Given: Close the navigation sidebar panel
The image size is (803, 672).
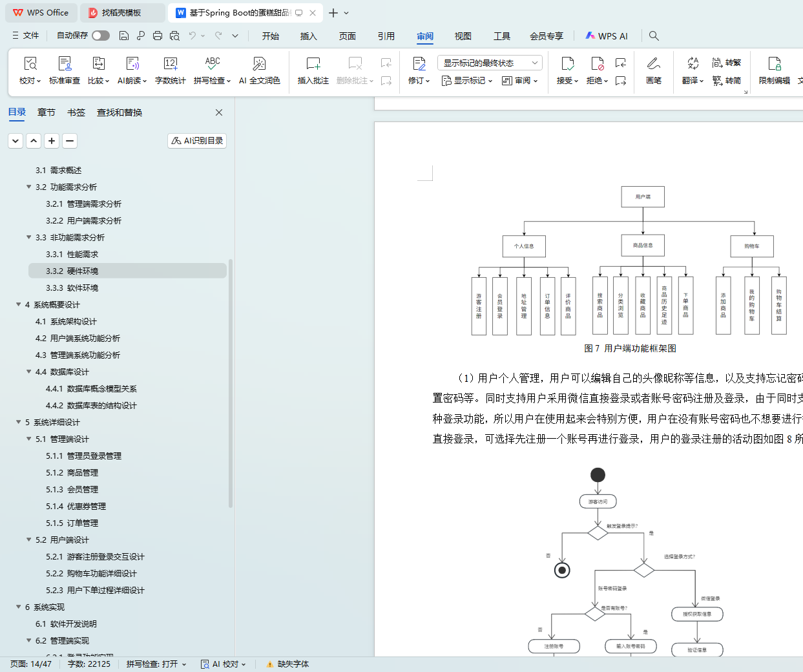Looking at the screenshot, I should (219, 112).
